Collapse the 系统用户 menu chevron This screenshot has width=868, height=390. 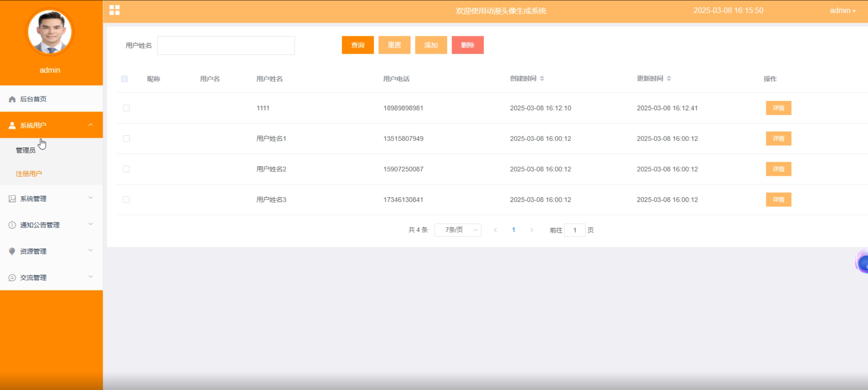(91, 125)
